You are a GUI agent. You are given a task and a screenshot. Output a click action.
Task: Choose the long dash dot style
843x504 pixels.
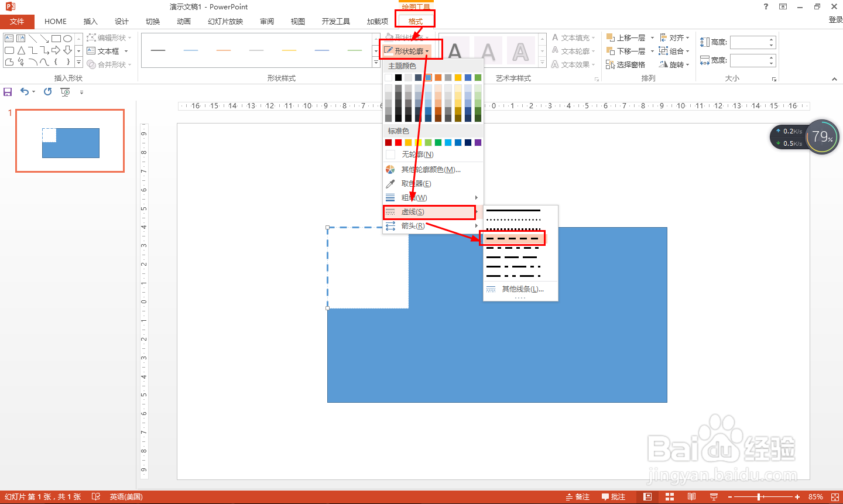click(x=513, y=267)
